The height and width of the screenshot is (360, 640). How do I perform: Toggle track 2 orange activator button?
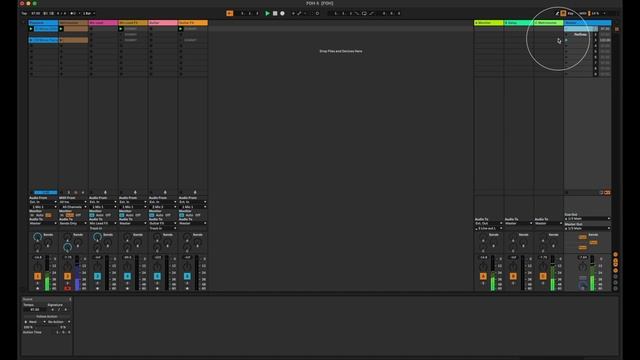(67, 276)
